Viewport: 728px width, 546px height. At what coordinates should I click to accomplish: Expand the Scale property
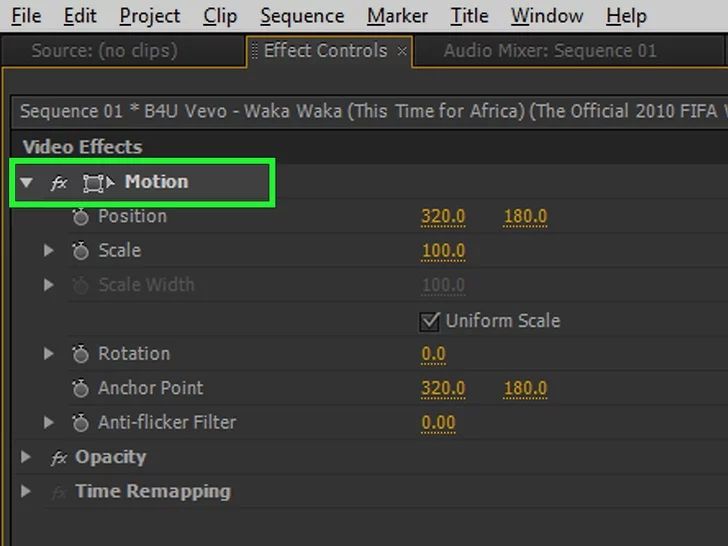48,251
